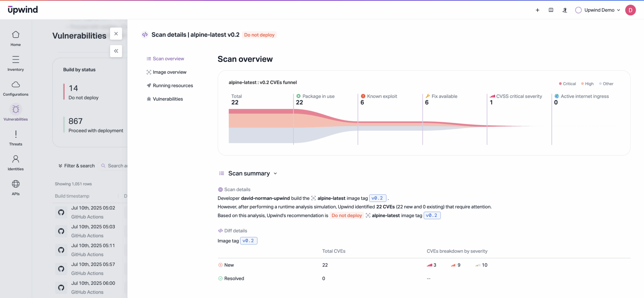Toggle the High legend entry
The height and width of the screenshot is (298, 644).
(587, 84)
